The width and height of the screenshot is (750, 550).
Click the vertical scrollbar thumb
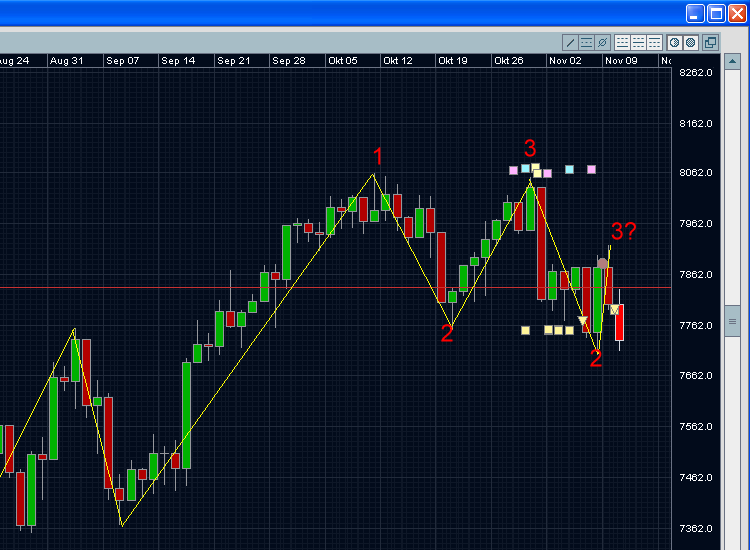(x=732, y=321)
